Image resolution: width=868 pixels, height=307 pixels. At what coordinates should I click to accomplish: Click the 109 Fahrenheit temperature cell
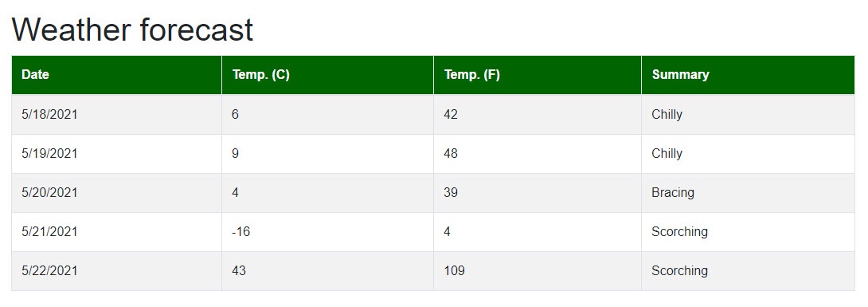tap(537, 271)
